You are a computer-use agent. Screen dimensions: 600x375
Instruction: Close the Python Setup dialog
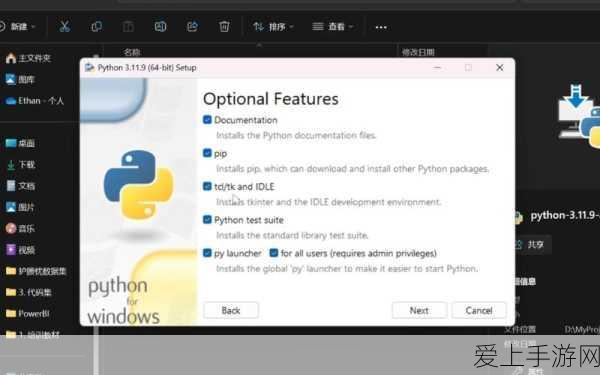[499, 68]
